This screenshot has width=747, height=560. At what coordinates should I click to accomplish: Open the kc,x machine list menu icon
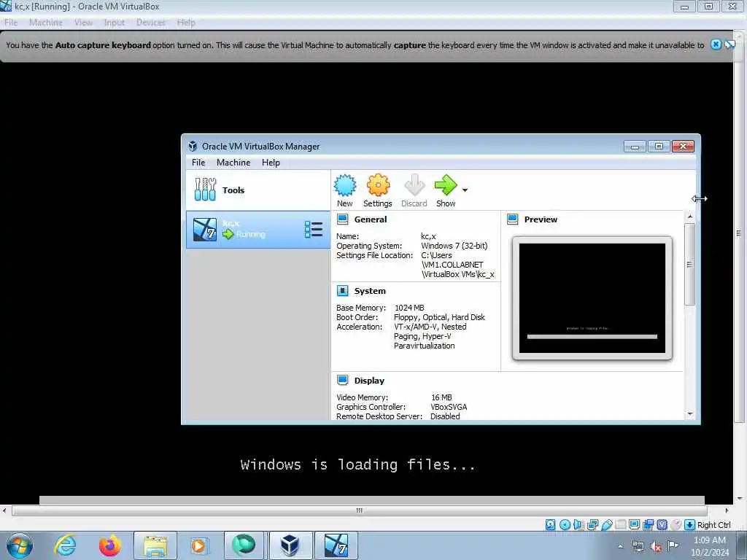tap(314, 230)
